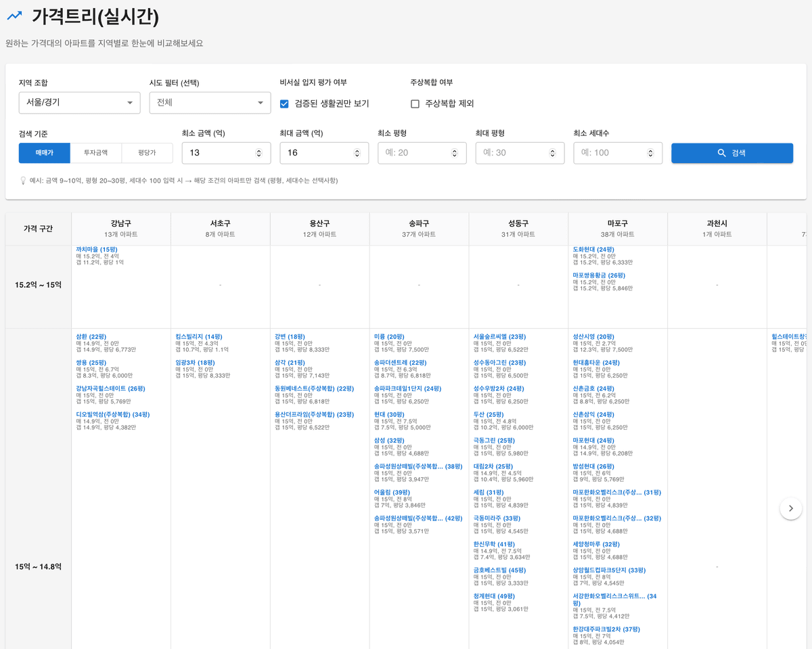
Task: Click the line chart icon beside 가격트리 title
Action: click(15, 16)
